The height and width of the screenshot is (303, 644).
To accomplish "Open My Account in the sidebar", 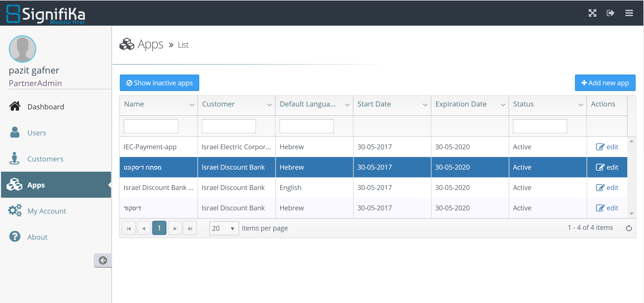I will click(x=47, y=211).
